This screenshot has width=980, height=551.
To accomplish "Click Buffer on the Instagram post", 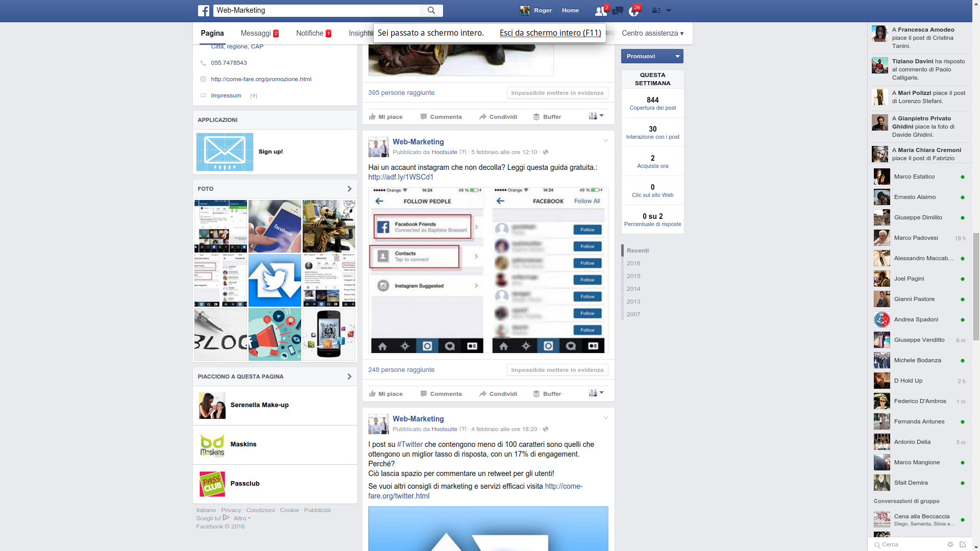I will pos(547,394).
